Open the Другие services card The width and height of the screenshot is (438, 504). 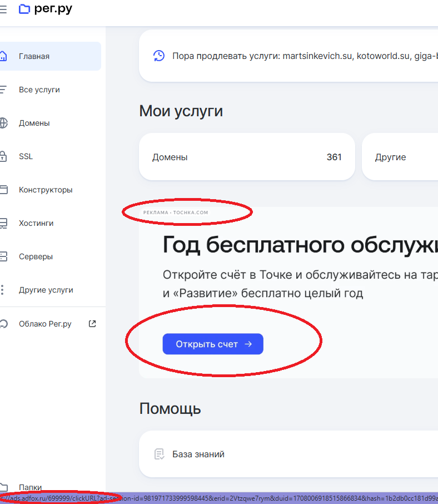pos(399,157)
